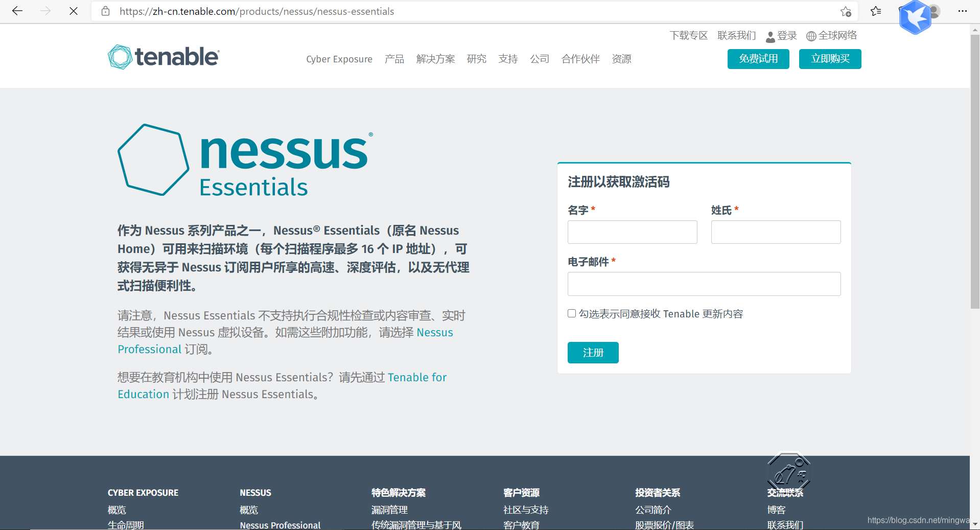Screen dimensions: 980x530
Task: Click the scrollbar down arrow
Action: pos(975,524)
